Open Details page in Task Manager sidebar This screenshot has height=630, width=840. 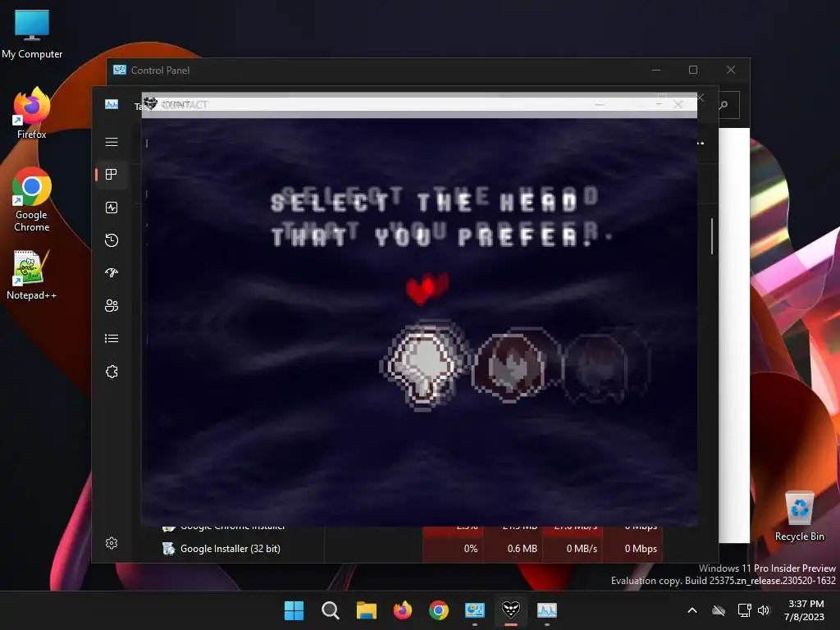[x=112, y=338]
